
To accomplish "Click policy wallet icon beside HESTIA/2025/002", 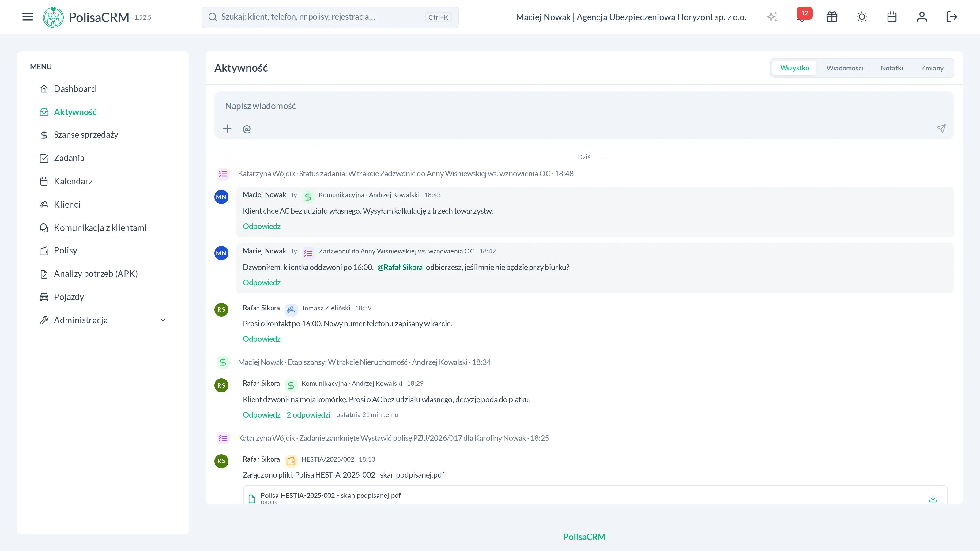I will coord(291,461).
